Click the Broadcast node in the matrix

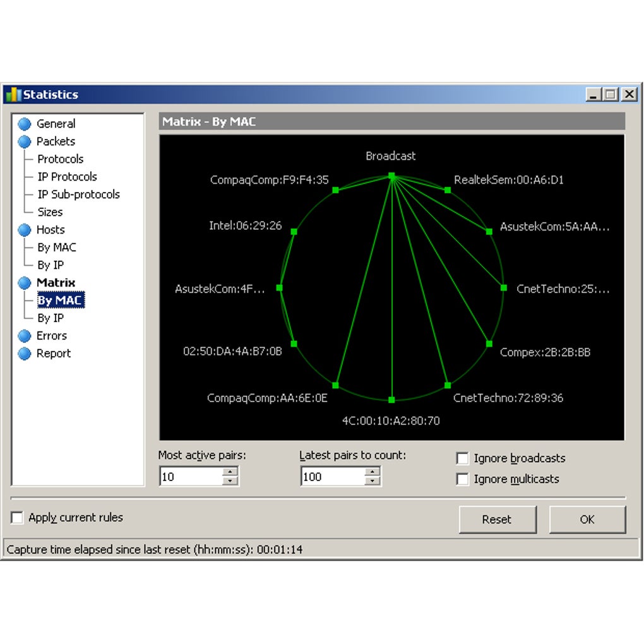(x=391, y=176)
